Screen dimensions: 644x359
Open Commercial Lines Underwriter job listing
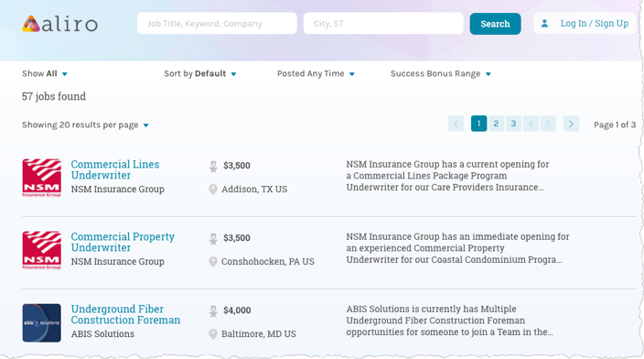[x=115, y=169]
